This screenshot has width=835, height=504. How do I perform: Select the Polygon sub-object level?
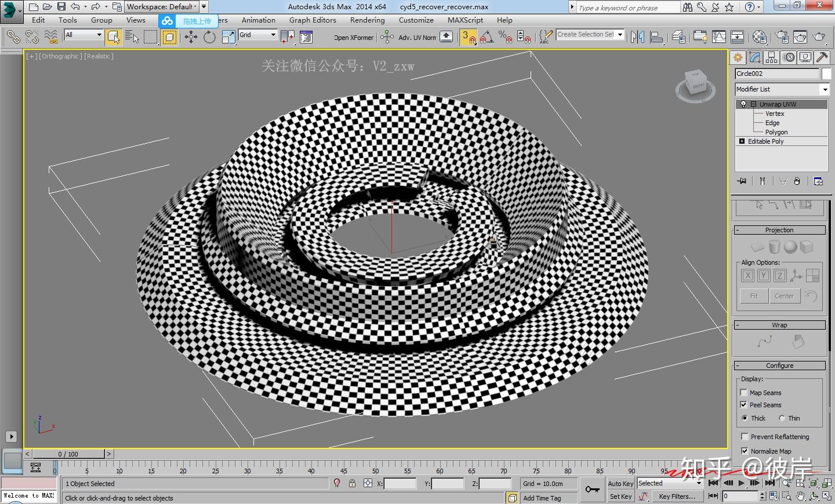tap(776, 132)
